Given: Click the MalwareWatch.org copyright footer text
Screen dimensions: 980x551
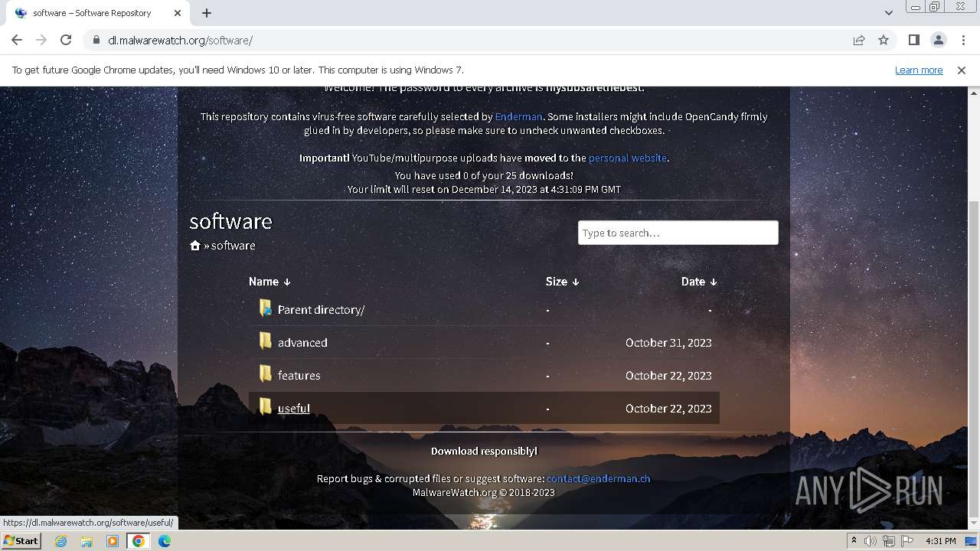Looking at the screenshot, I should click(x=484, y=492).
